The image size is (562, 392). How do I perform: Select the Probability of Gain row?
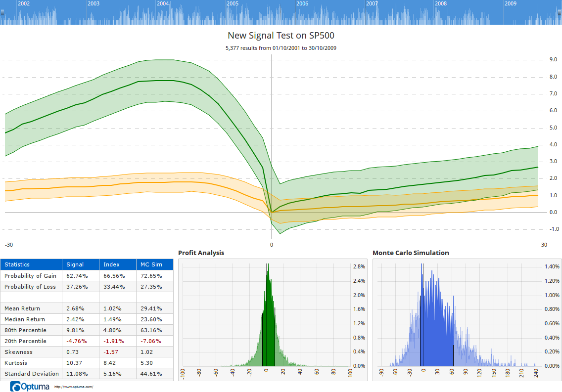(x=31, y=275)
